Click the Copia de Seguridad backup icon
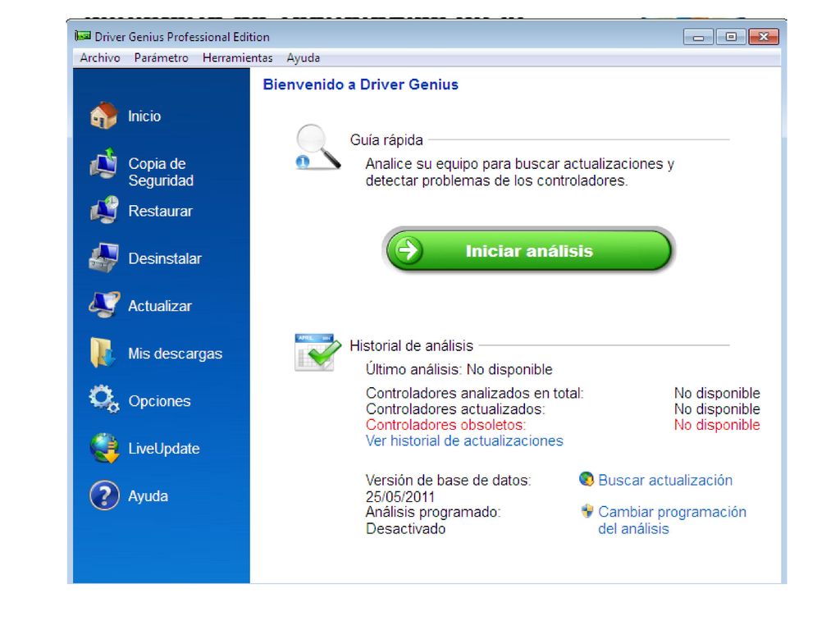Screen dimensions: 840x630 (x=104, y=163)
